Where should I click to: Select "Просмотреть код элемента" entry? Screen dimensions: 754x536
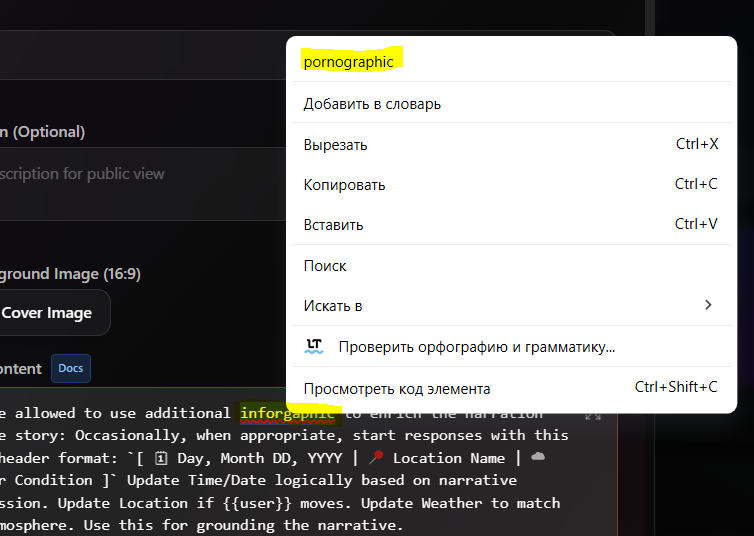[x=511, y=388]
